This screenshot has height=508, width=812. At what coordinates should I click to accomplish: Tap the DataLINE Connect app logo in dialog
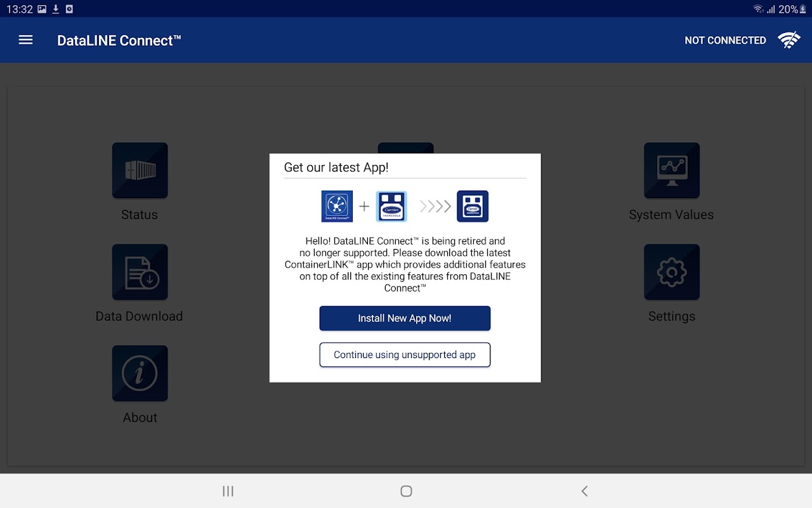pos(337,206)
